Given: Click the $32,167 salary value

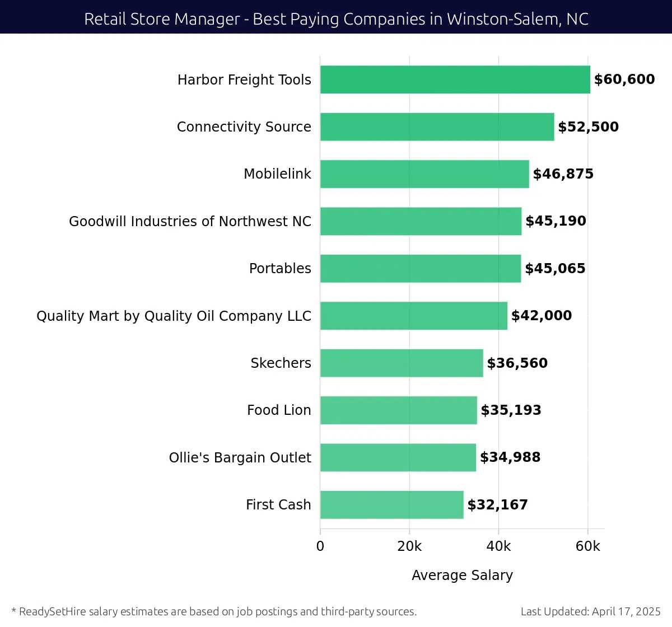Looking at the screenshot, I should click(498, 505).
